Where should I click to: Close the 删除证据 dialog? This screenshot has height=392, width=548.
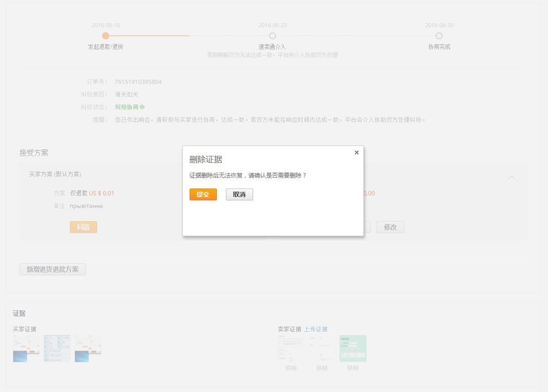[357, 152]
